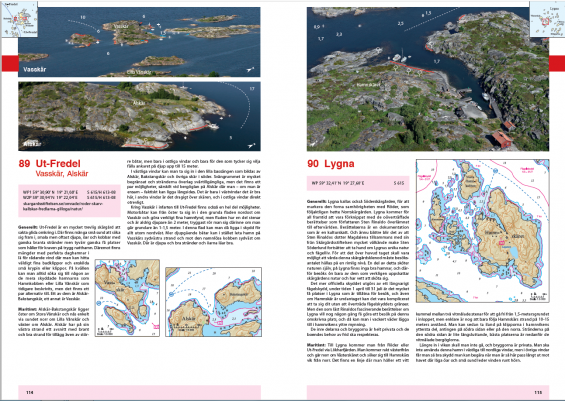Select the Alskär aerial photograph
The image size is (565, 401).
139,116
